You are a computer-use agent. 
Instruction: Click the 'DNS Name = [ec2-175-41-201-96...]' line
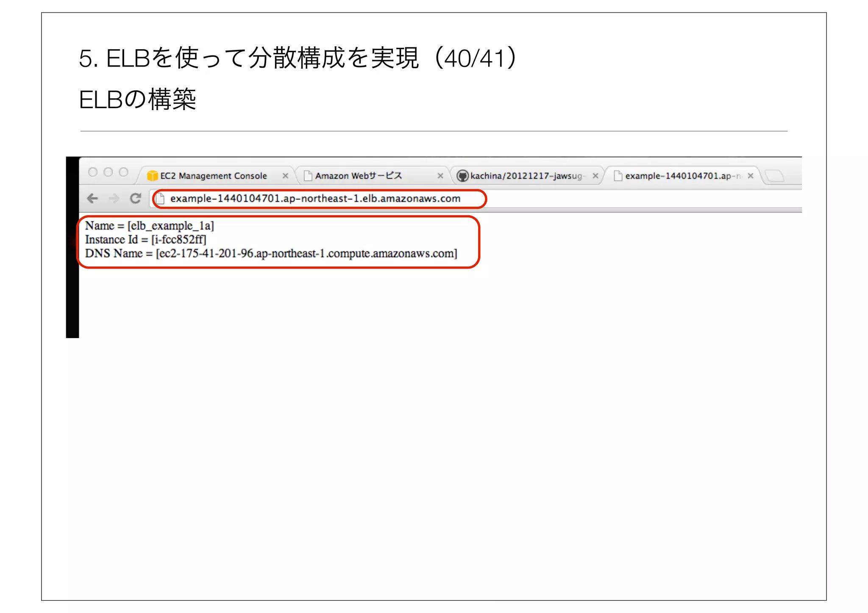coord(271,253)
